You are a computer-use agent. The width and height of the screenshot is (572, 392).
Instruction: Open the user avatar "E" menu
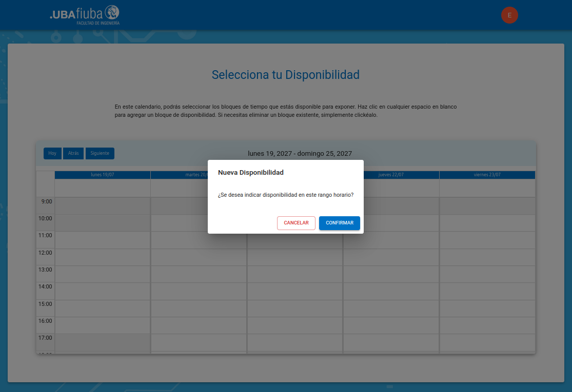pyautogui.click(x=509, y=15)
